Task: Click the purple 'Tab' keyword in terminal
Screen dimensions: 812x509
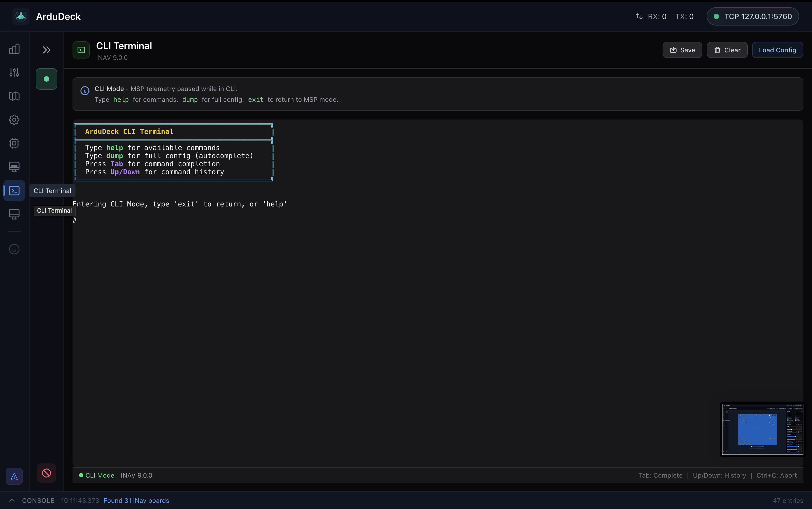Action: click(x=117, y=164)
